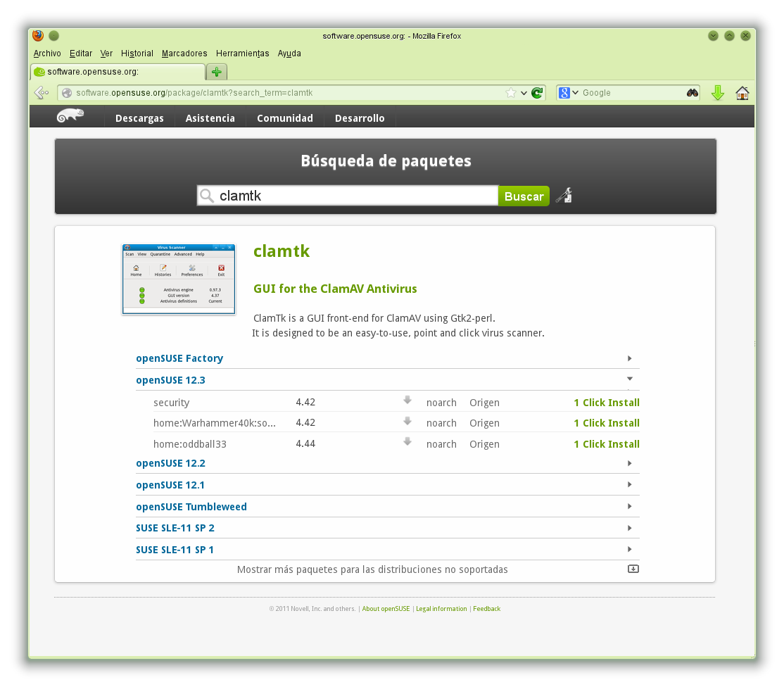
Task: Reload the page with the refresh icon
Action: [537, 92]
